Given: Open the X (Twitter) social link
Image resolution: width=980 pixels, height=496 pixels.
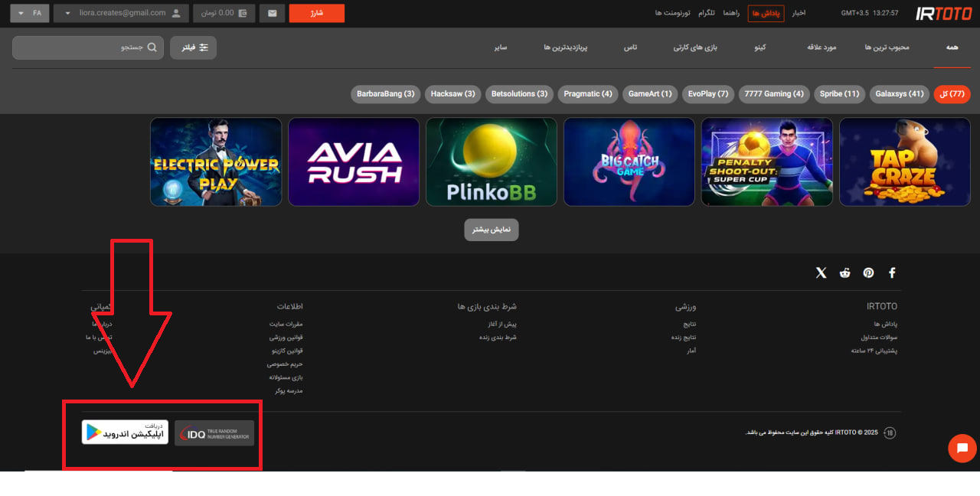Looking at the screenshot, I should [821, 273].
